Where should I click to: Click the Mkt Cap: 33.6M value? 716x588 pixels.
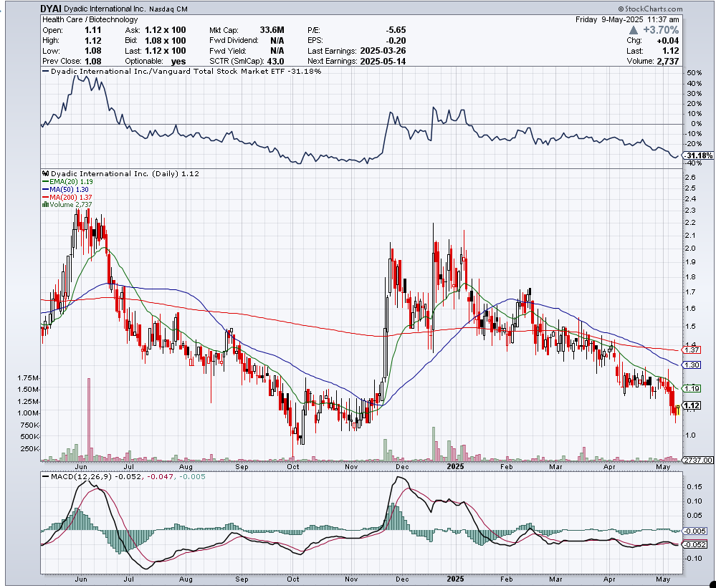[x=247, y=30]
